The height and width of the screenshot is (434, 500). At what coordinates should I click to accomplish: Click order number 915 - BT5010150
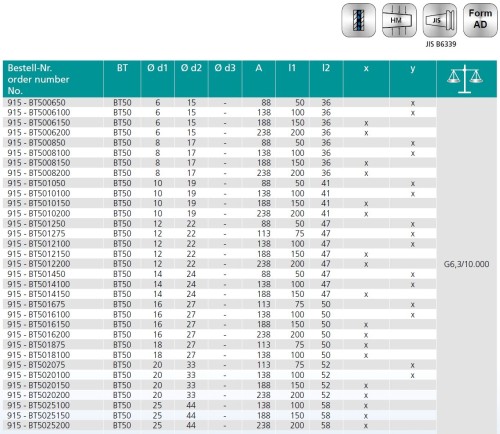click(x=39, y=203)
